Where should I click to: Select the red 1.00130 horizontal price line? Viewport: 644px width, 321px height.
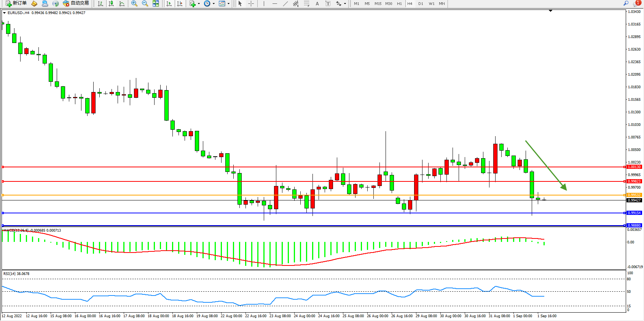(304, 167)
